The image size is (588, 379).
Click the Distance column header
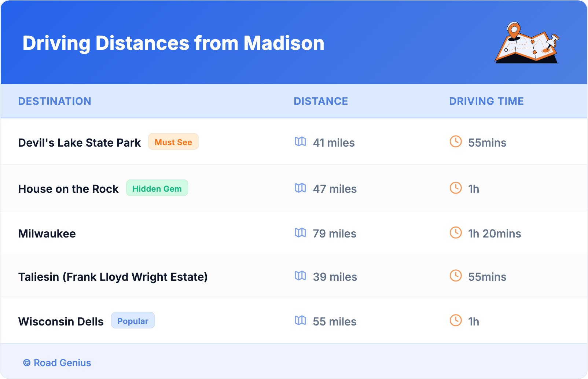point(321,101)
